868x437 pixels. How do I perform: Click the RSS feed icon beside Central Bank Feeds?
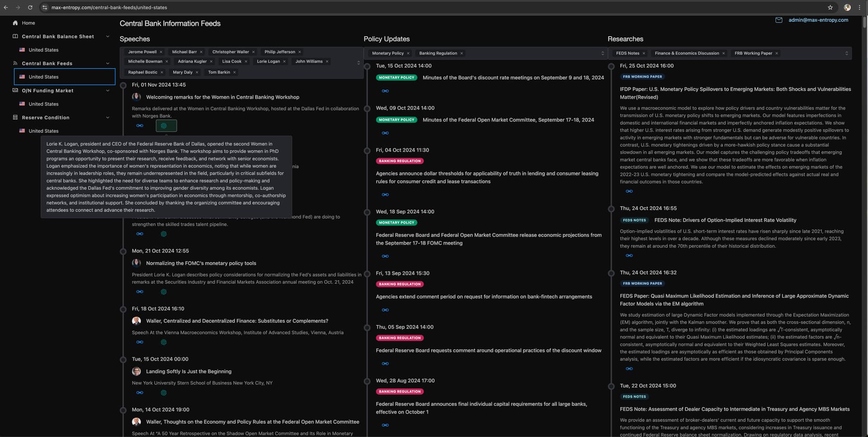(x=15, y=63)
